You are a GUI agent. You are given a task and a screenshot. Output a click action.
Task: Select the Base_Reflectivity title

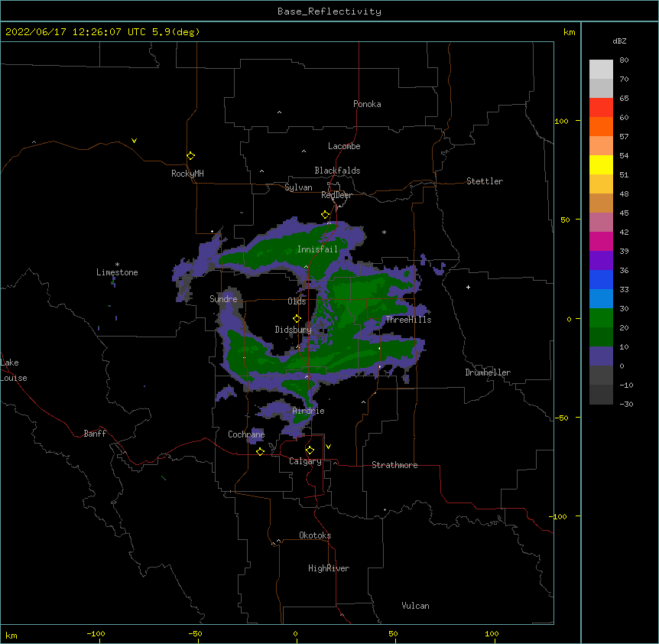pos(329,11)
